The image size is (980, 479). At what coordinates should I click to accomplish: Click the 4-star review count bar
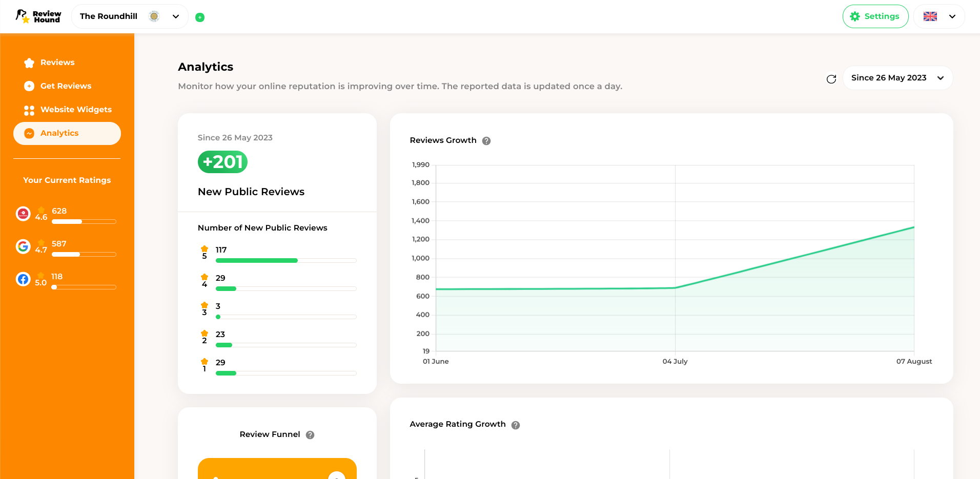(286, 289)
